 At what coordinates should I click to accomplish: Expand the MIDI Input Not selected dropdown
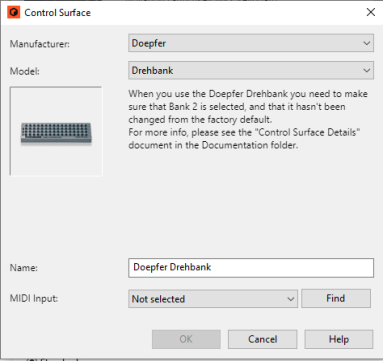[x=213, y=299]
